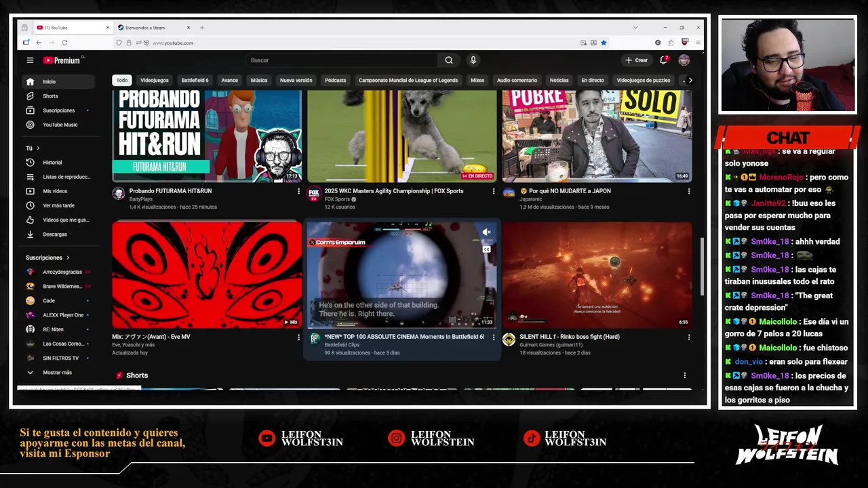This screenshot has width=868, height=488.
Task: Select the Música filter chip
Action: (x=259, y=80)
